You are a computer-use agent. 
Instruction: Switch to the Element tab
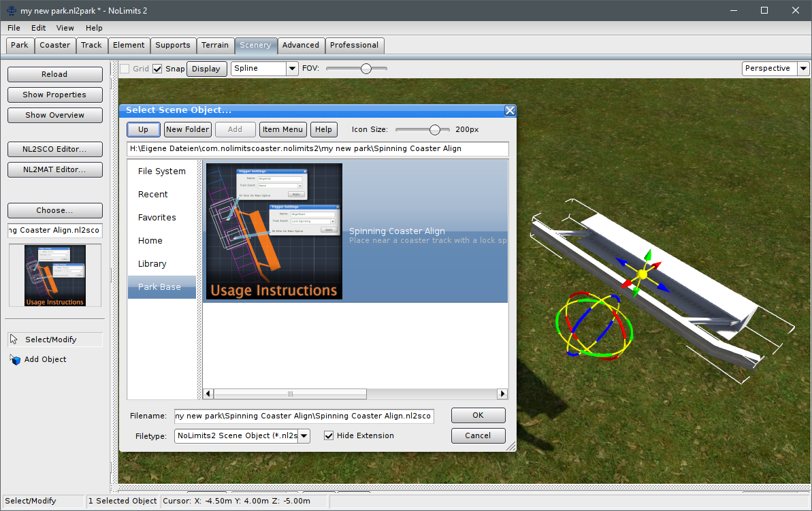point(129,45)
